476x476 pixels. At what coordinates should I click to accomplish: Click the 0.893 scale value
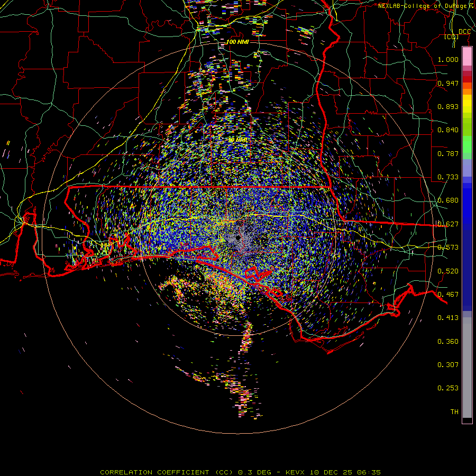click(x=448, y=106)
